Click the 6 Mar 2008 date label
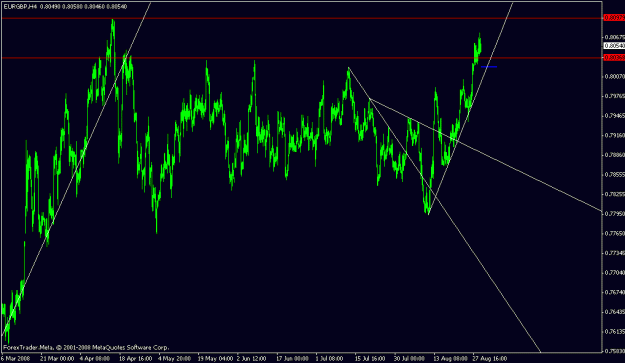 (16, 358)
